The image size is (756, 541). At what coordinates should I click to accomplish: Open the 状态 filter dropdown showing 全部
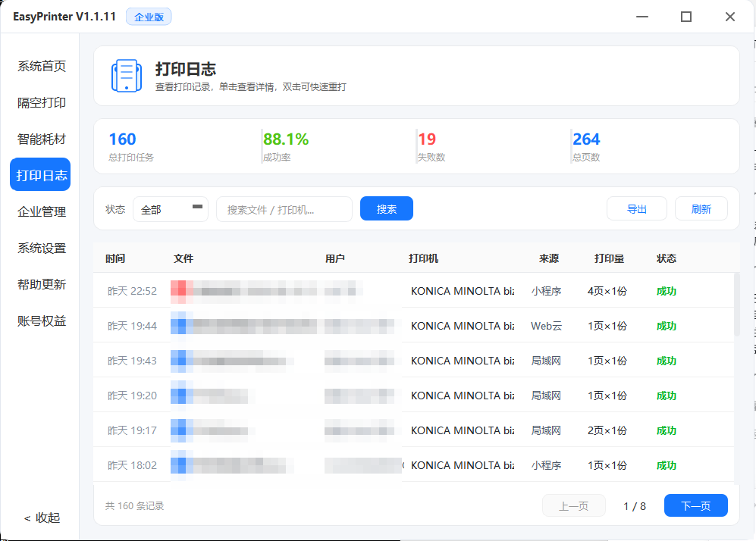(170, 209)
